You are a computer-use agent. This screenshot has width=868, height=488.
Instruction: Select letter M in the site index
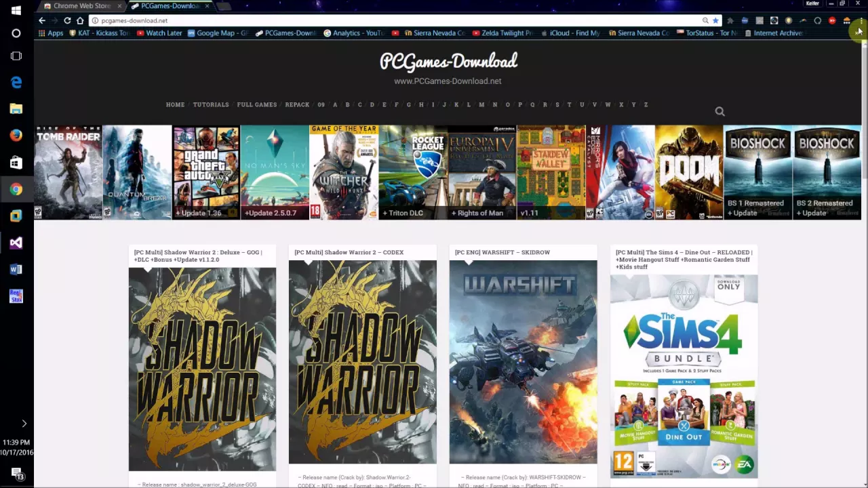[481, 105]
